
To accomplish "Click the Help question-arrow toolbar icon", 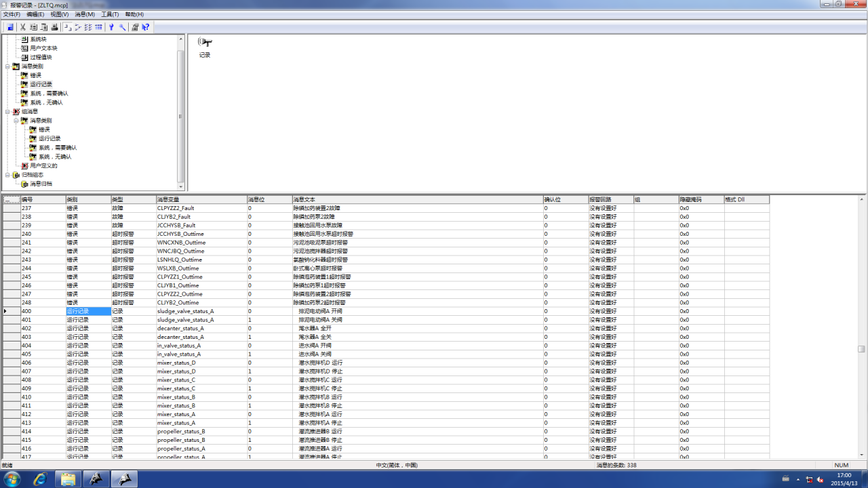I will tap(146, 27).
